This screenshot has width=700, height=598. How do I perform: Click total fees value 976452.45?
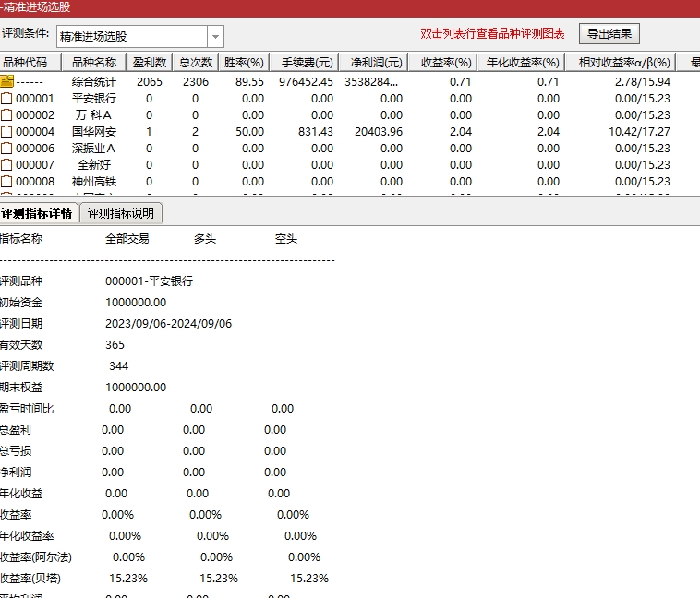[x=306, y=81]
